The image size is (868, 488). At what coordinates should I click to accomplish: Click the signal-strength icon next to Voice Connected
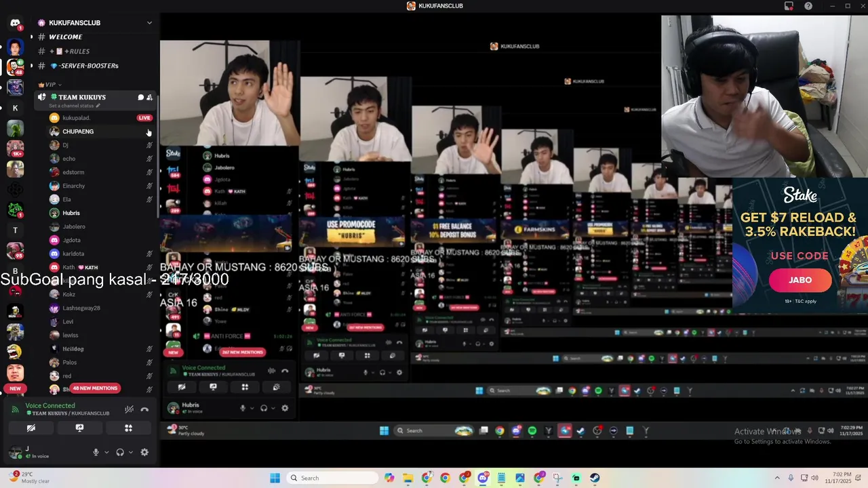[16, 409]
